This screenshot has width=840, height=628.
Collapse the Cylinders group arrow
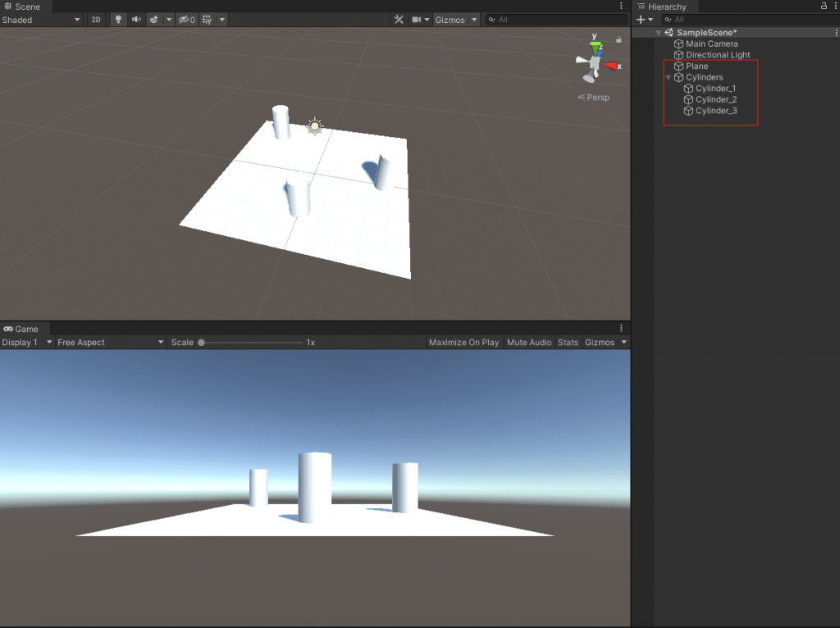tap(668, 78)
